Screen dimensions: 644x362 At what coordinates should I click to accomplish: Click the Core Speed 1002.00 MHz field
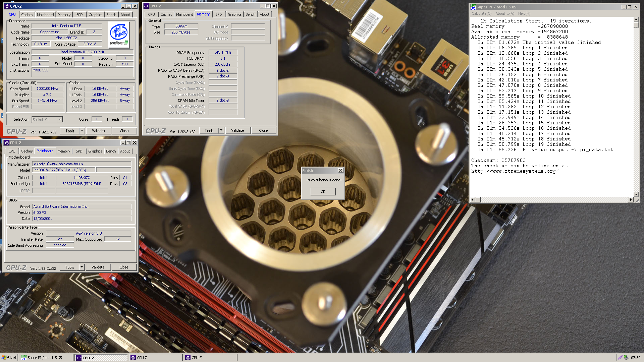[47, 89]
